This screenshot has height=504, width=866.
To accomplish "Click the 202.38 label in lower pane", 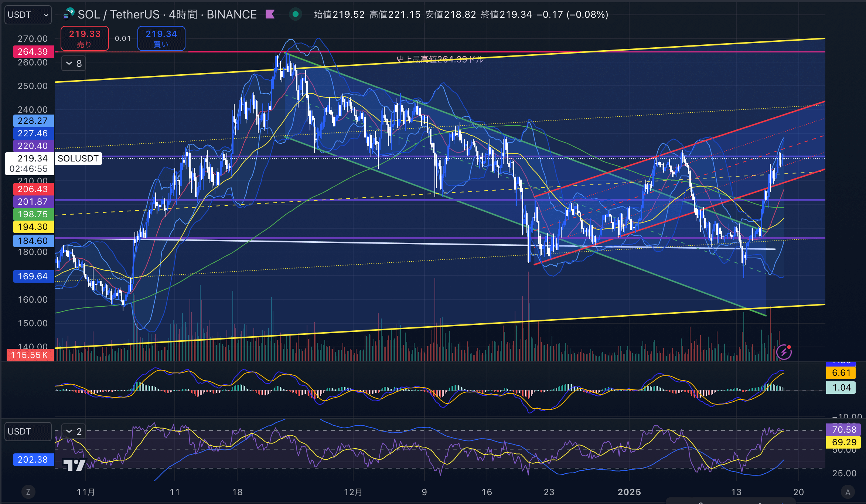I will point(33,460).
